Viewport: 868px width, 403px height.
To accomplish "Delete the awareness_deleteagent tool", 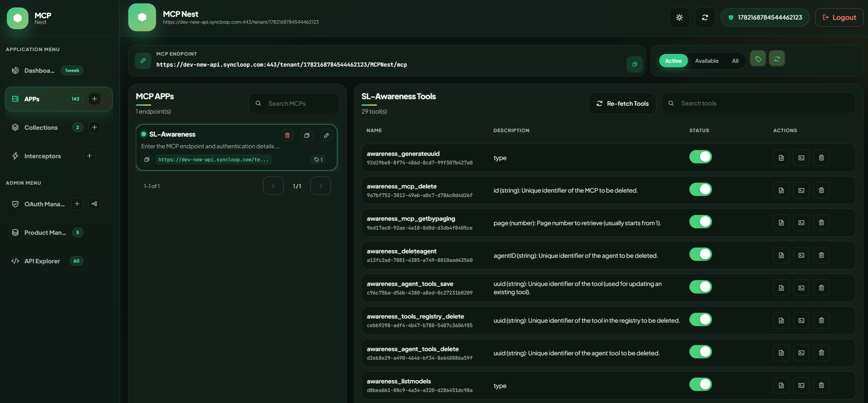I will click(821, 255).
